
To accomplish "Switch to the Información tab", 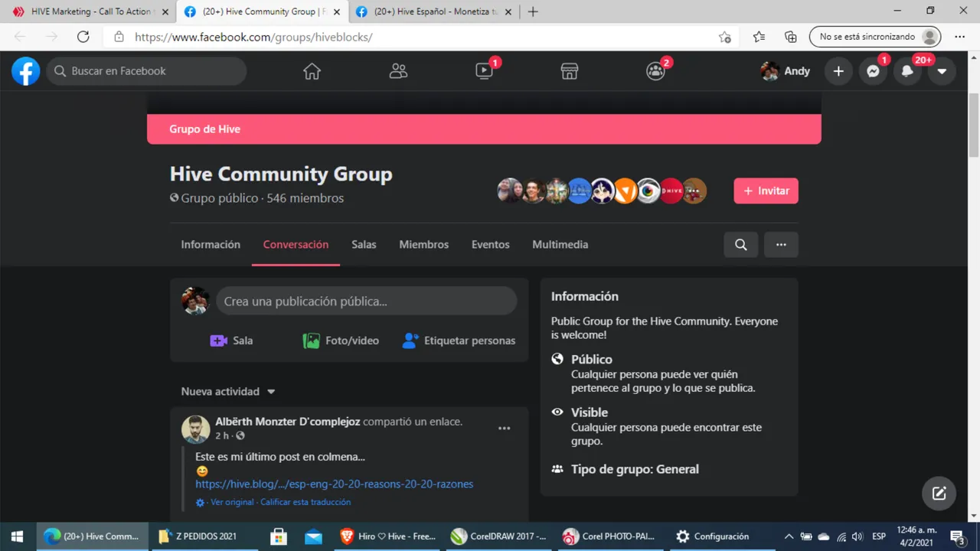I will pos(211,245).
